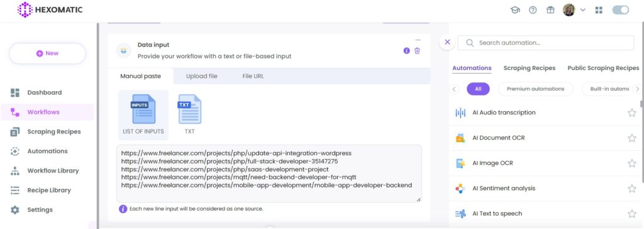Filter by Premium automations

click(536, 89)
